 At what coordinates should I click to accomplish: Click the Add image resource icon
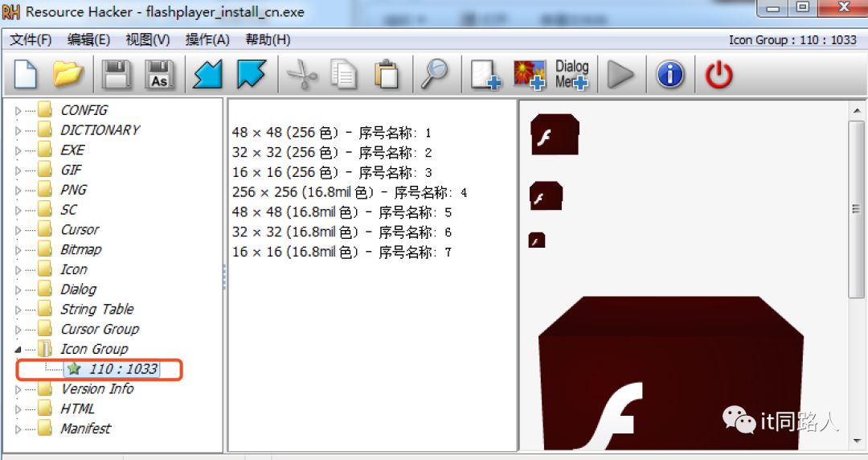pyautogui.click(x=529, y=74)
